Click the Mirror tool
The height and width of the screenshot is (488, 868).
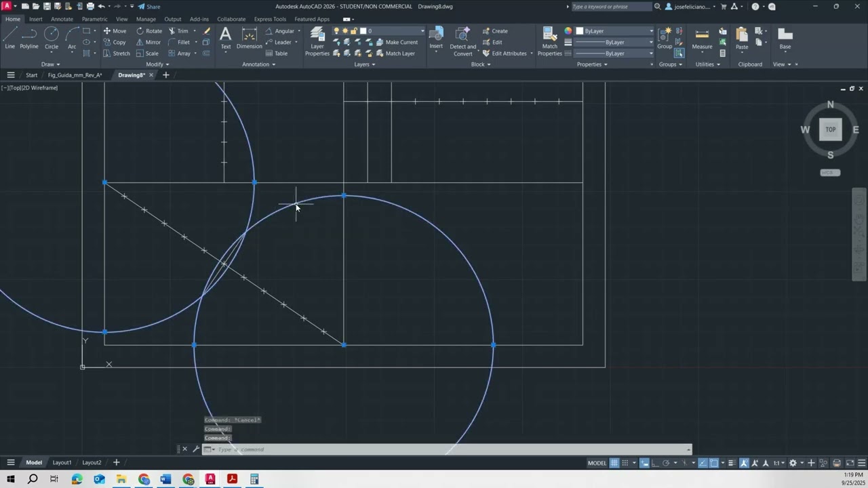149,42
